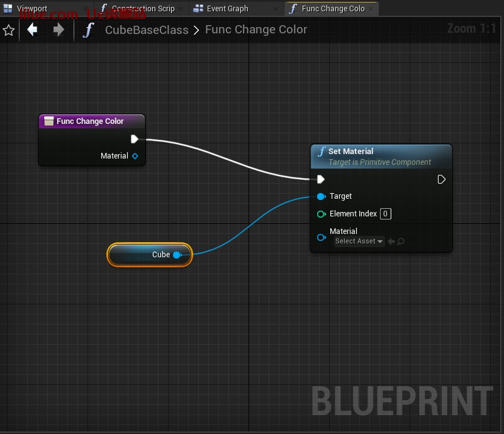Click CubeBaseClass in the breadcrumb

147,30
